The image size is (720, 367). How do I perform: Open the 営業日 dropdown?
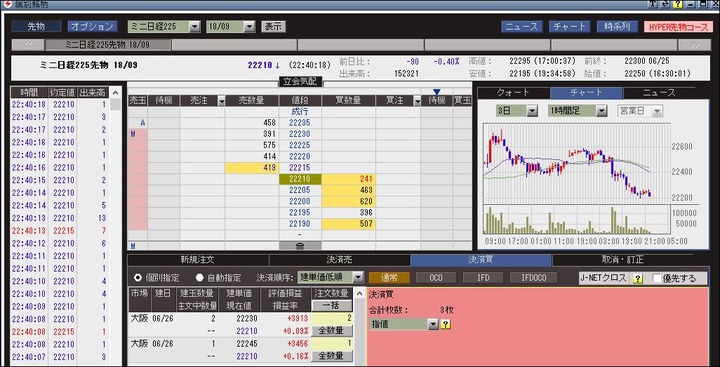tap(657, 111)
